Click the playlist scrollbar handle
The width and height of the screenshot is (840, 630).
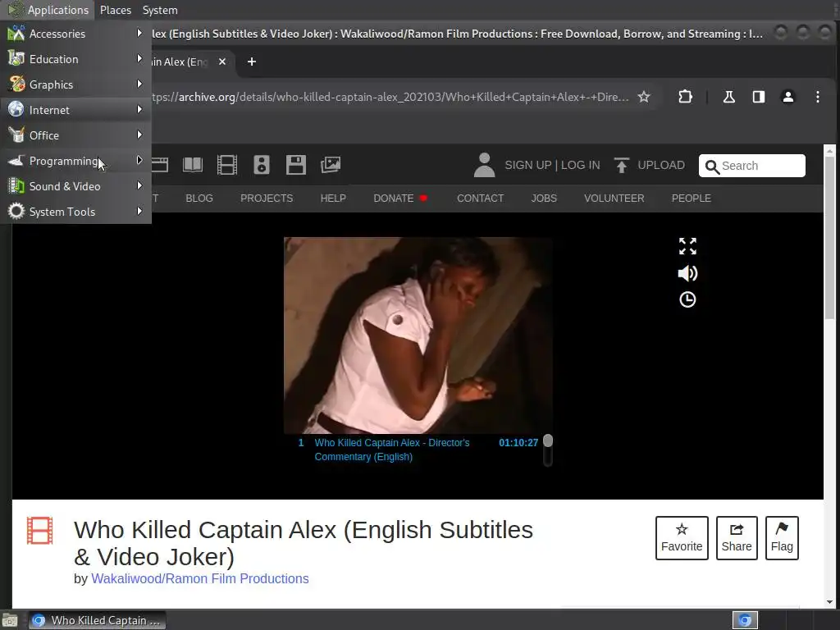(547, 441)
